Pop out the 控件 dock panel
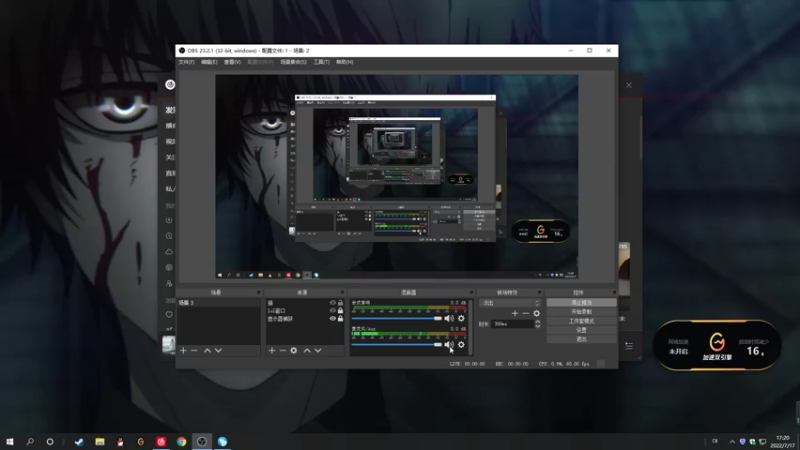Viewport: 800px width, 450px height. click(614, 292)
